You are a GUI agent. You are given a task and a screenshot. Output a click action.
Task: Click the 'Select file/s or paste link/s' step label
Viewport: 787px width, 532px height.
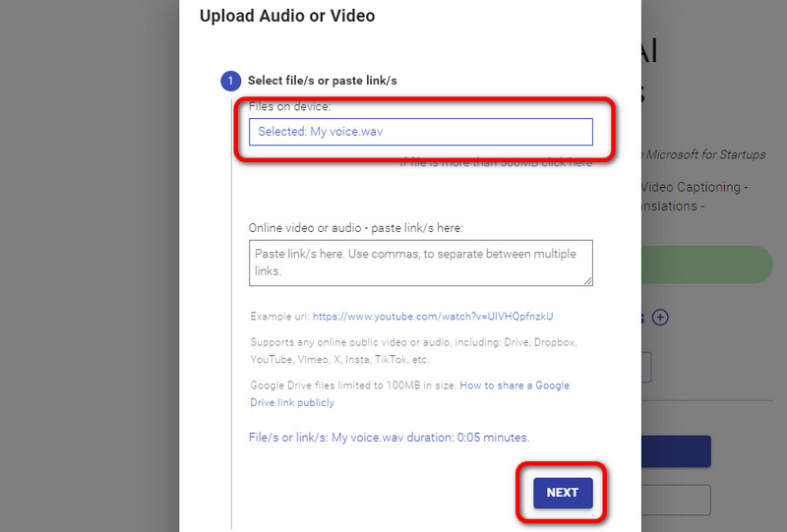pos(323,81)
